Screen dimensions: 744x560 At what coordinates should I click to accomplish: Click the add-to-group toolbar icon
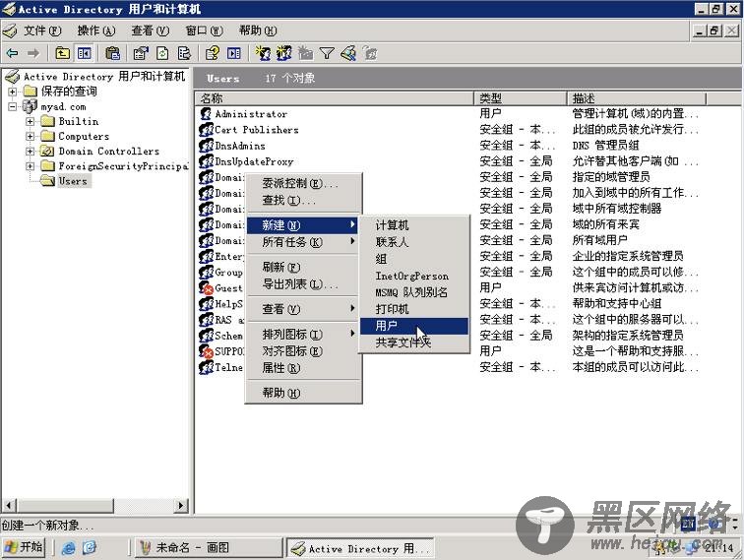click(370, 53)
